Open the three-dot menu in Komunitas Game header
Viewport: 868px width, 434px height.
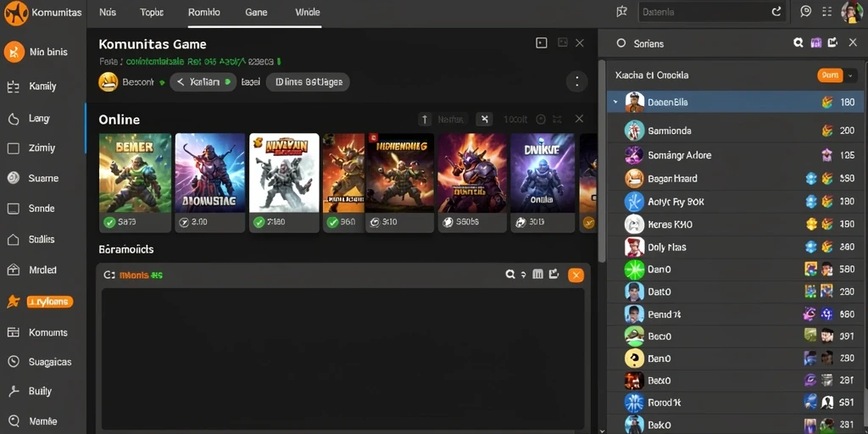tap(576, 82)
